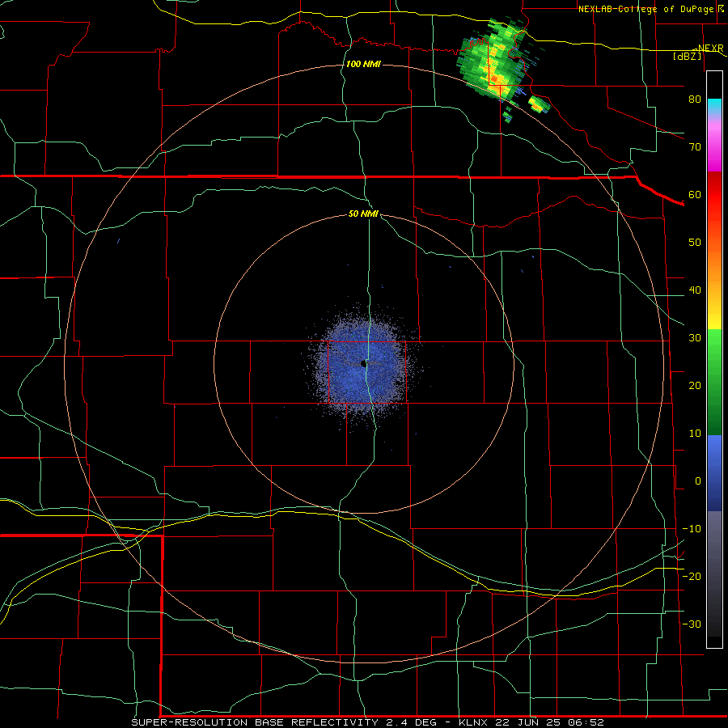Click the black radar site dot at center

(364, 363)
